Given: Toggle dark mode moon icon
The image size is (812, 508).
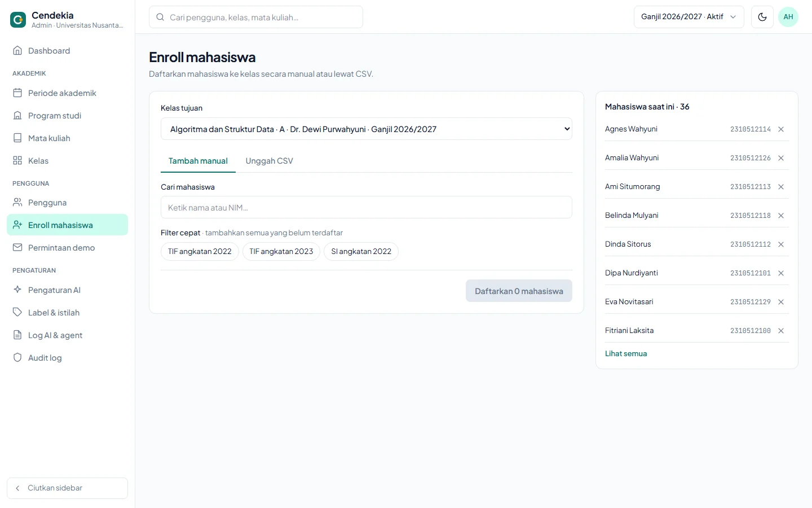Looking at the screenshot, I should point(762,17).
